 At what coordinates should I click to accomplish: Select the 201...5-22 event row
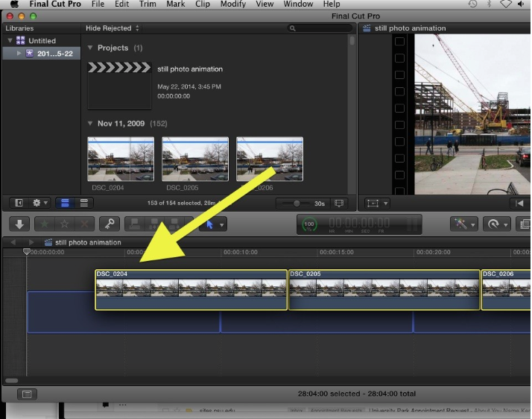[x=42, y=54]
